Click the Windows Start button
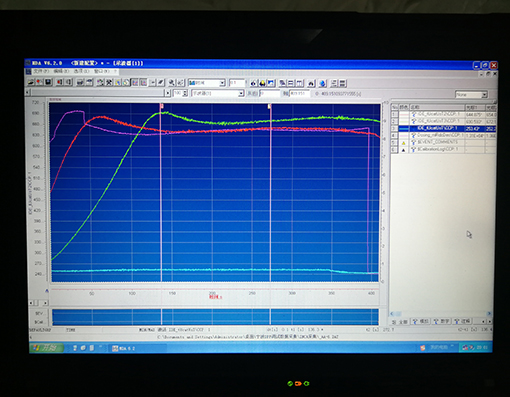The width and height of the screenshot is (510, 397). [x=47, y=348]
